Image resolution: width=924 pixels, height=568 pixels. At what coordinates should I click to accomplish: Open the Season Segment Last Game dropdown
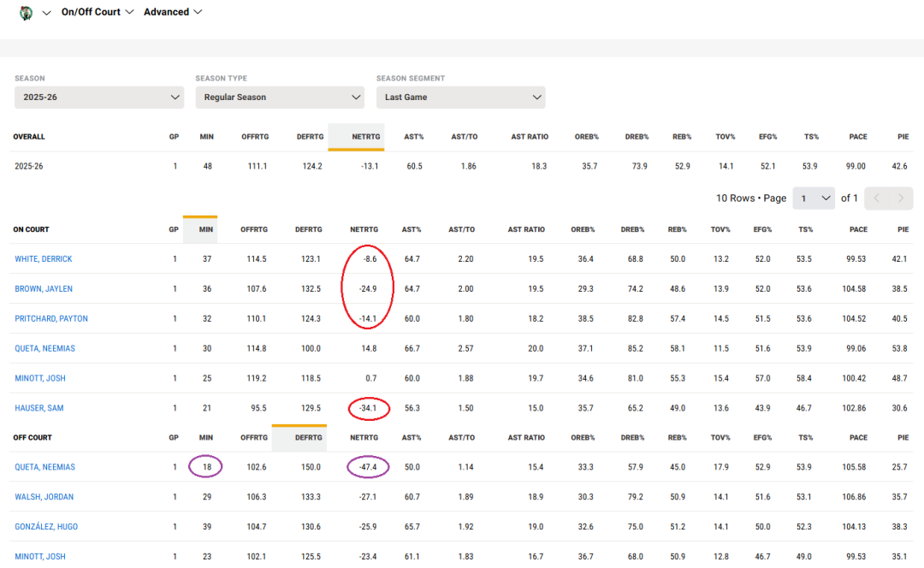click(x=460, y=98)
